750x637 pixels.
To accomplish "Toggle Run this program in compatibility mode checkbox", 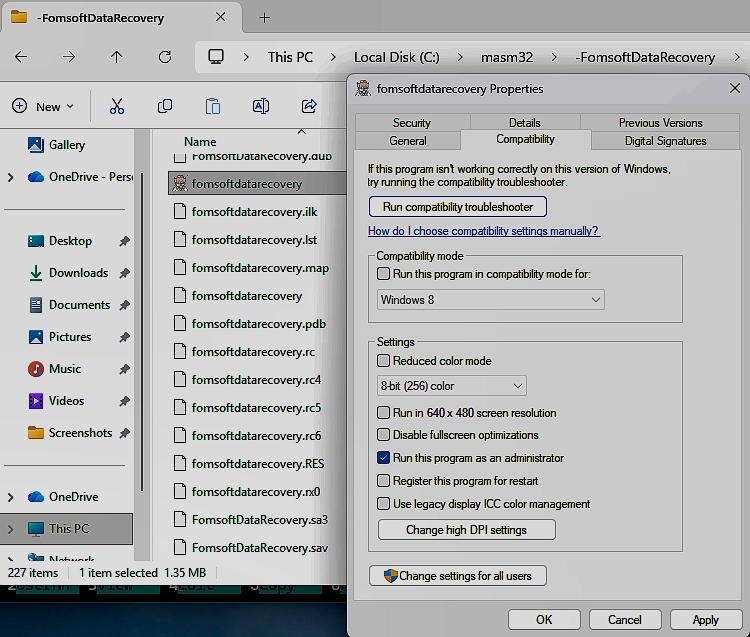I will (383, 274).
